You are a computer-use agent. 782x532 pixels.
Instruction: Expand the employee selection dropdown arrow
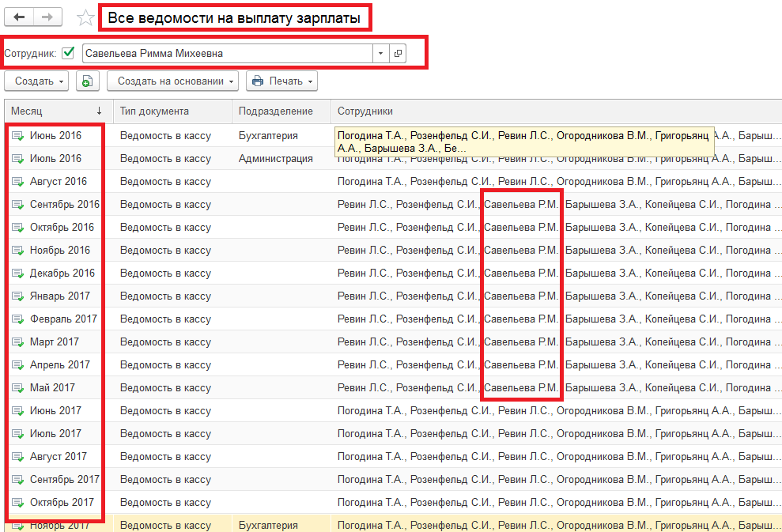[381, 53]
